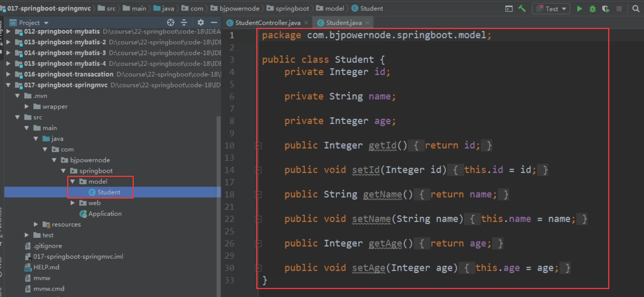The height and width of the screenshot is (297, 644).
Task: Unfold the setId method at line 14
Action: pyautogui.click(x=258, y=170)
